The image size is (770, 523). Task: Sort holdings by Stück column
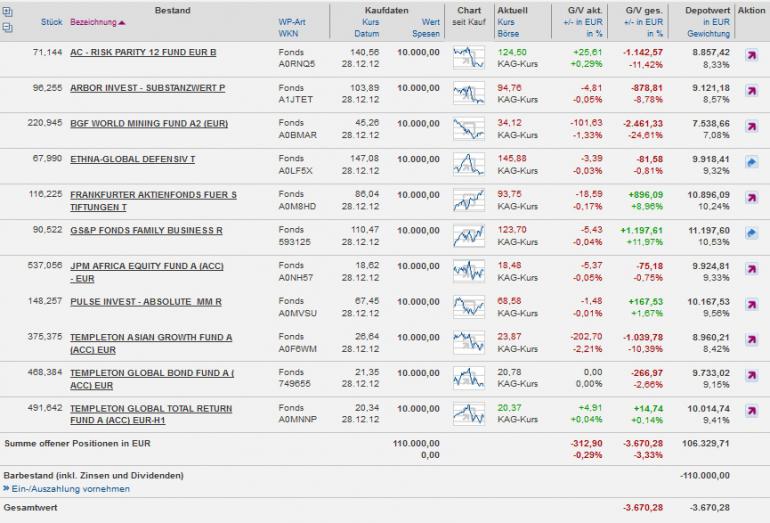point(51,22)
